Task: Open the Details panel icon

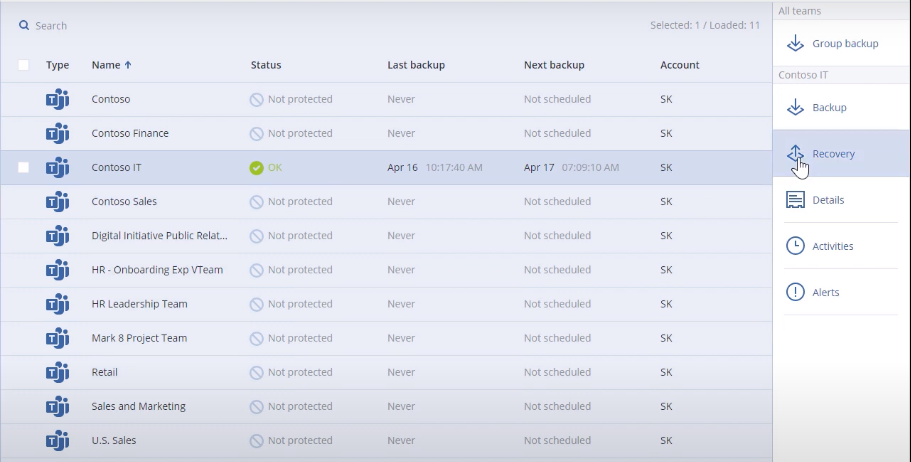Action: [795, 200]
